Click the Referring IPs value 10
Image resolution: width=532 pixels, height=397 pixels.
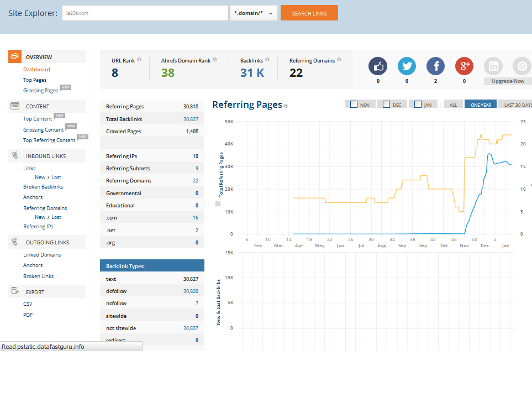(196, 156)
